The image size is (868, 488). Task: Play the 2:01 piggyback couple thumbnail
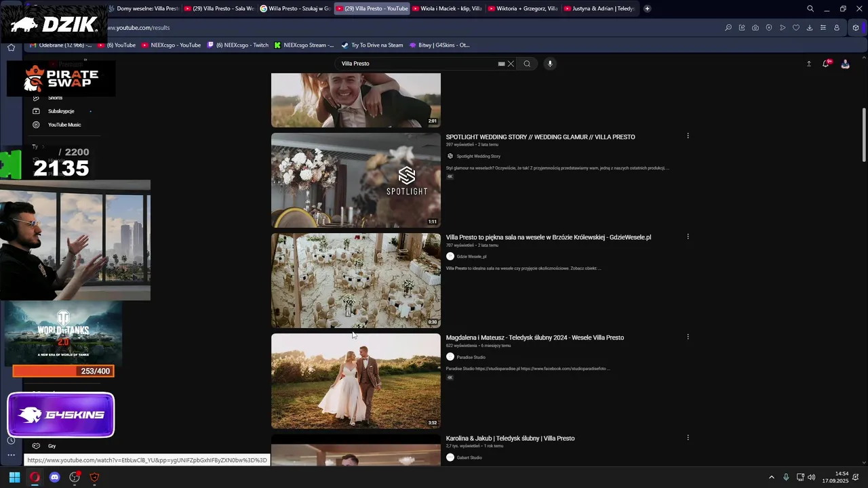[x=356, y=100]
